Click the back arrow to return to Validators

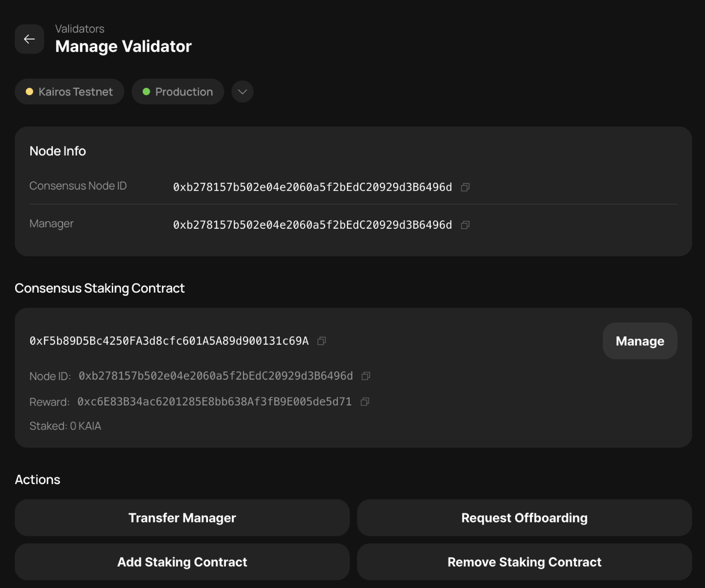(x=29, y=39)
